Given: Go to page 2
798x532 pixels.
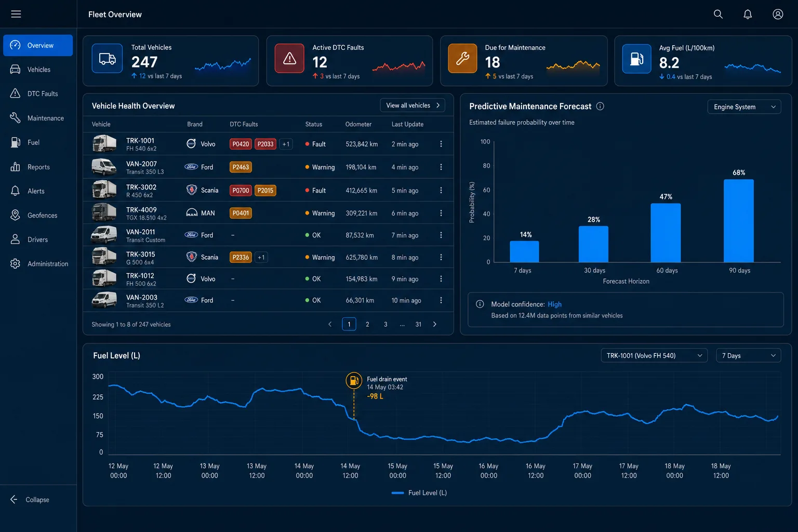Looking at the screenshot, I should (x=367, y=324).
